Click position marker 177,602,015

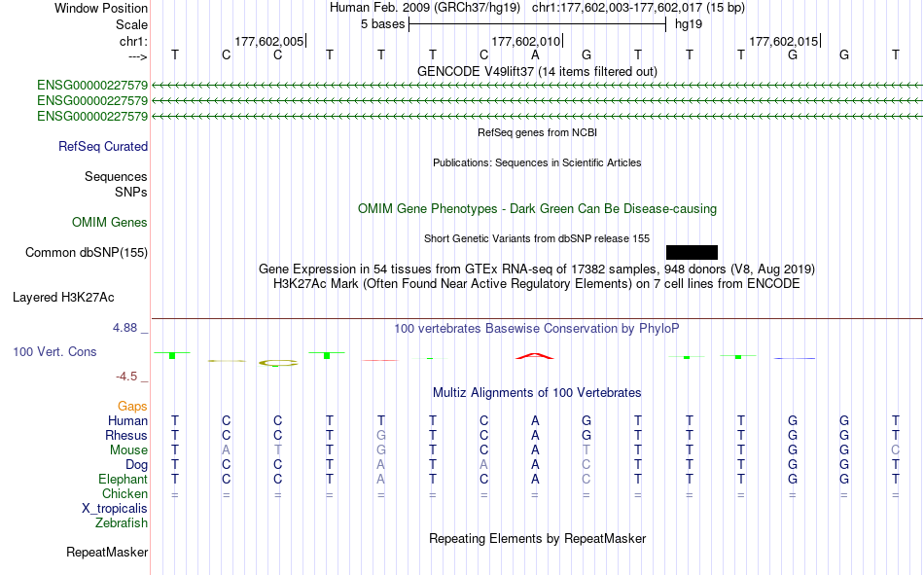784,41
